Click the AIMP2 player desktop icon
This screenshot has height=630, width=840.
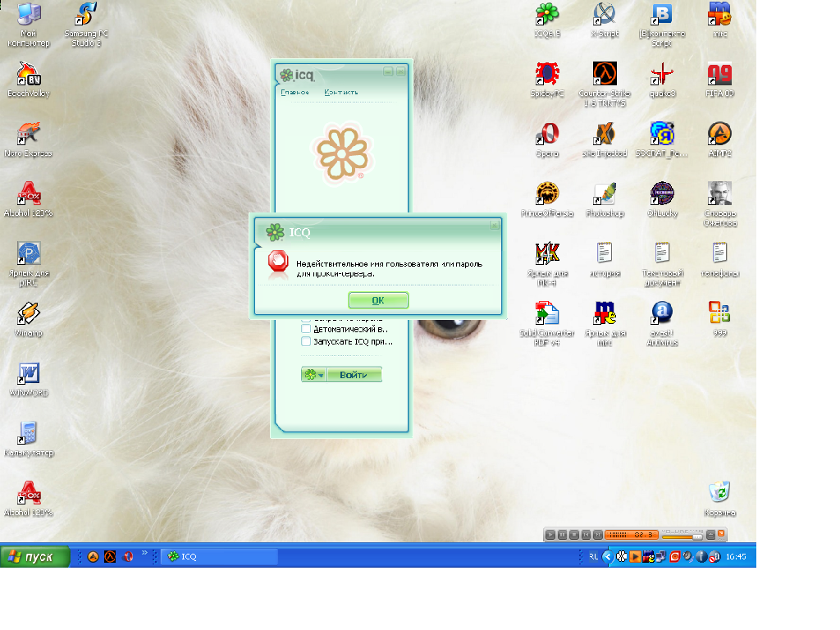pos(719,134)
